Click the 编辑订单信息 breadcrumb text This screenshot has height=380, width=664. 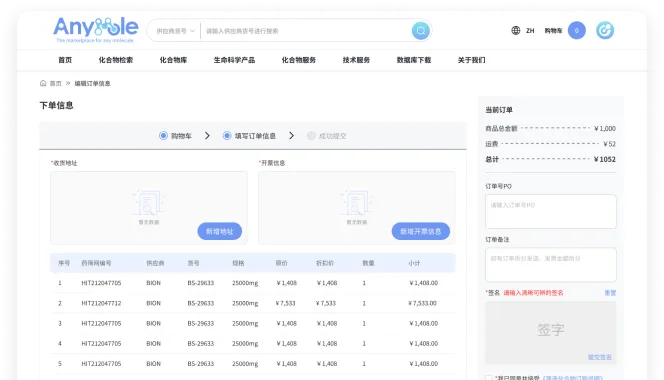92,83
